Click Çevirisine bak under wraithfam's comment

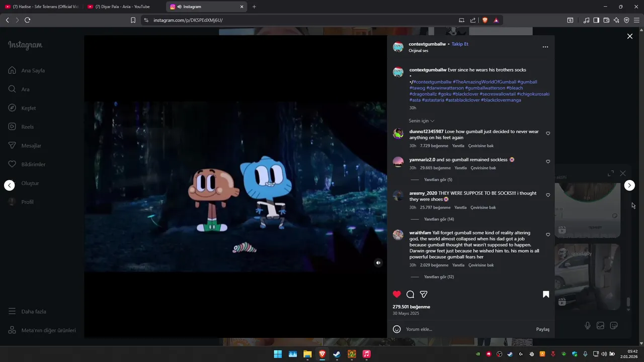point(481,265)
